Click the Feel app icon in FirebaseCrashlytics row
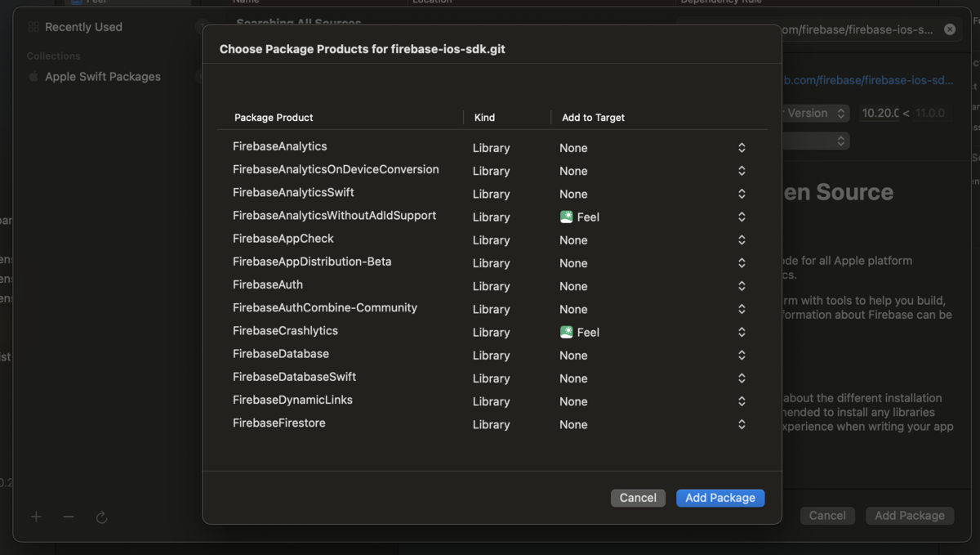Image resolution: width=980 pixels, height=555 pixels. (566, 332)
